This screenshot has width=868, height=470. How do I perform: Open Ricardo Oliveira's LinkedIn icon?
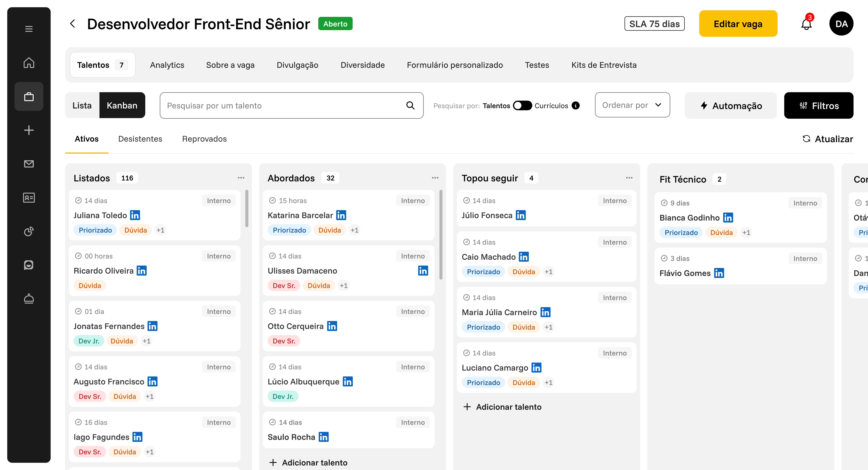pyautogui.click(x=142, y=271)
